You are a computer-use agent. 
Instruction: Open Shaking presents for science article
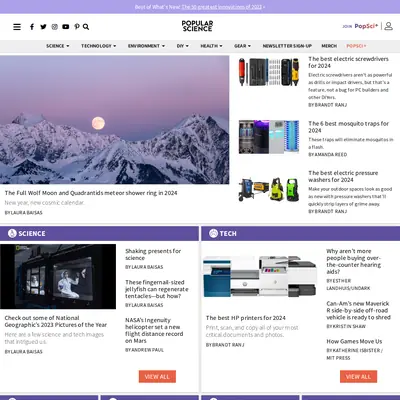point(153,254)
